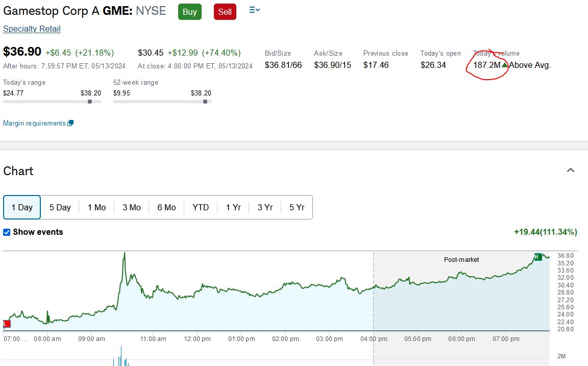The height and width of the screenshot is (366, 588).
Task: Click the $30.45 closing price
Action: coord(151,53)
